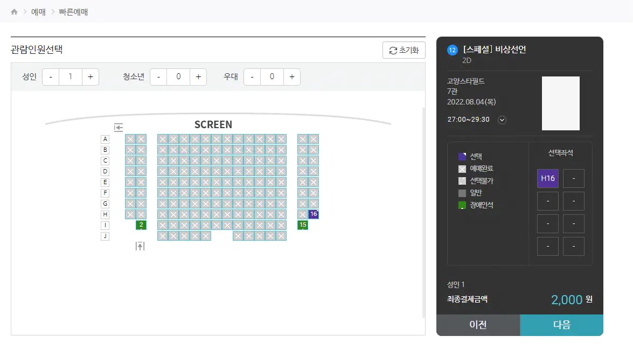The width and height of the screenshot is (633, 364).
Task: Click row label D
Action: [x=105, y=172]
